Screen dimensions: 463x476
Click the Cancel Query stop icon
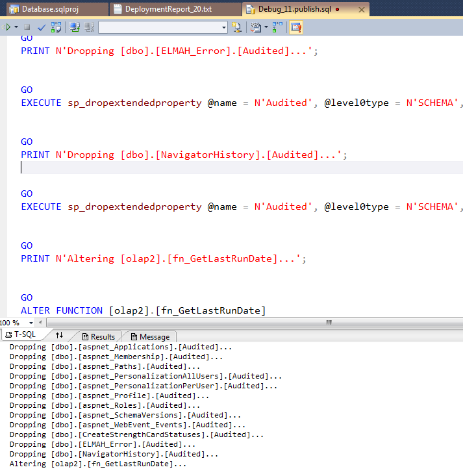coord(27,27)
